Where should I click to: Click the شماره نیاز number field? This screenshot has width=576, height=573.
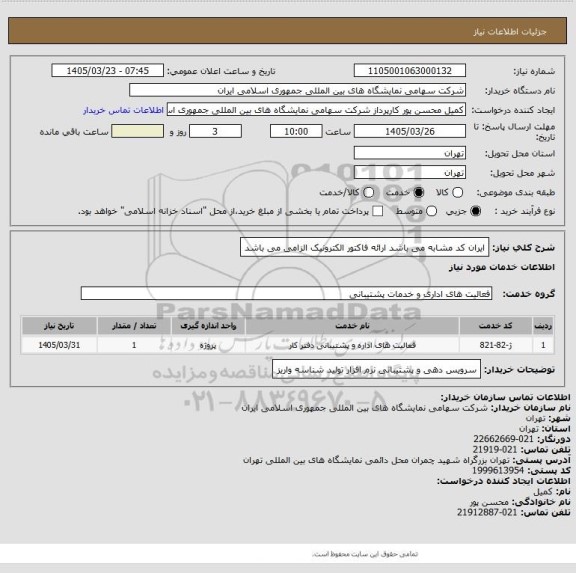410,71
